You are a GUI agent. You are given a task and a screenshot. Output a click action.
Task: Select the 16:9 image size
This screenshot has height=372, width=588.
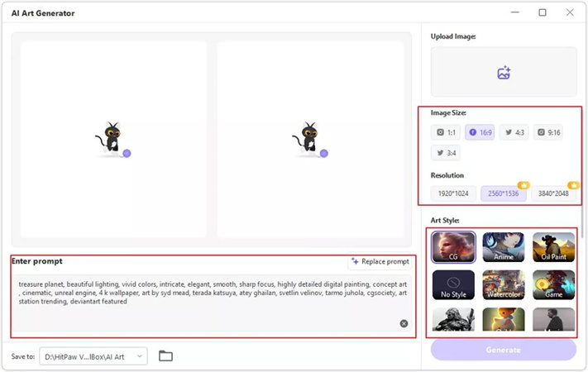tap(480, 132)
